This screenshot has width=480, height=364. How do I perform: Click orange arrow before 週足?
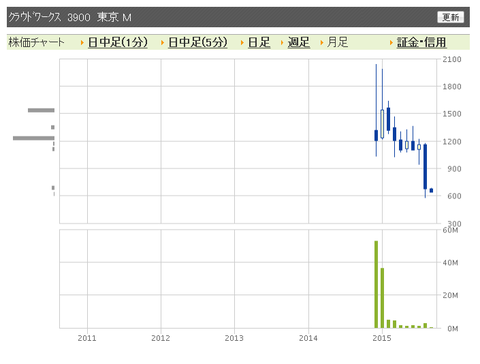tap(282, 43)
